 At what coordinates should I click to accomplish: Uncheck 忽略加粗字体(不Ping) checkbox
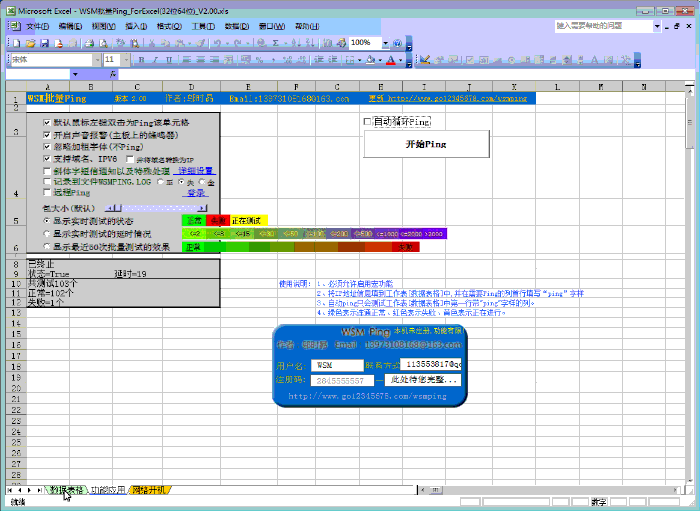[x=47, y=146]
